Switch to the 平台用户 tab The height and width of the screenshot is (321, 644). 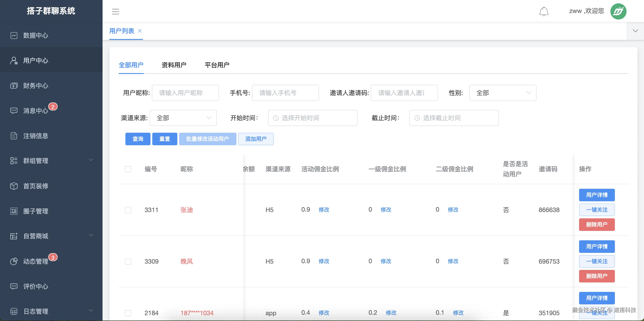(217, 65)
